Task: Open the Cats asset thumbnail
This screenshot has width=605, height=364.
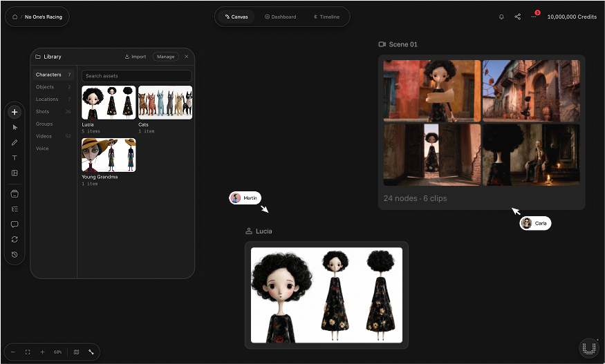Action: pyautogui.click(x=165, y=102)
